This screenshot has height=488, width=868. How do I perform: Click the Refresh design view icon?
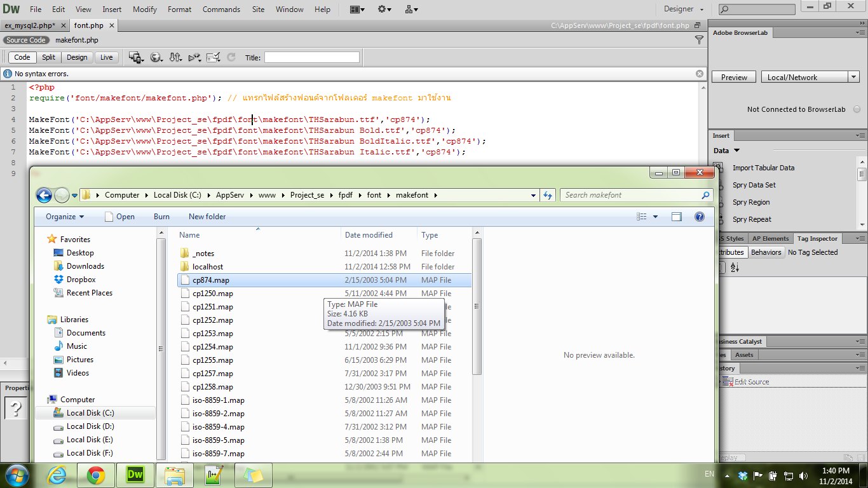[x=231, y=57]
